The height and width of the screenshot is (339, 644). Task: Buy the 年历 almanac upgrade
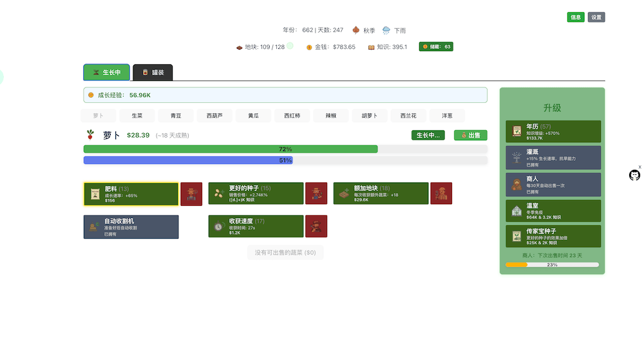tap(553, 132)
